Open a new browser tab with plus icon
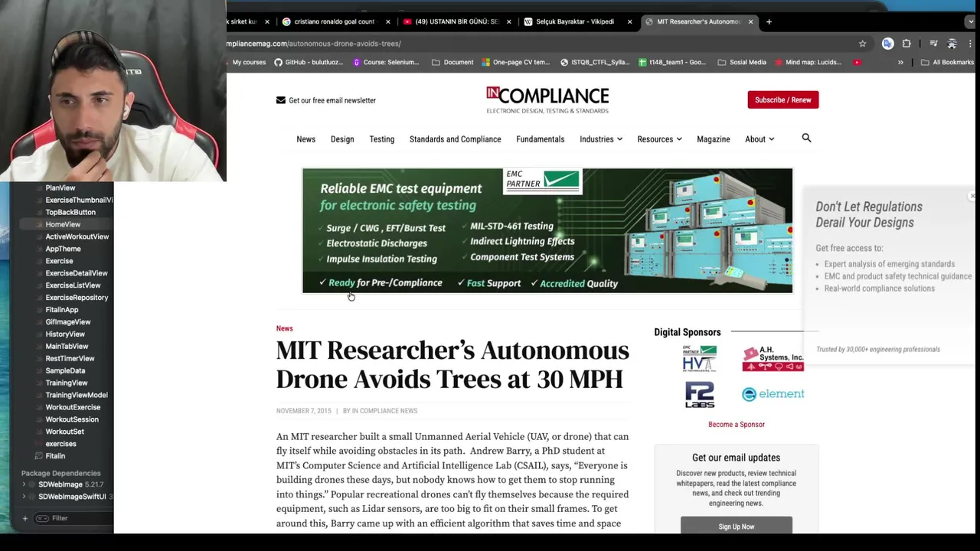The height and width of the screenshot is (551, 980). (x=769, y=21)
